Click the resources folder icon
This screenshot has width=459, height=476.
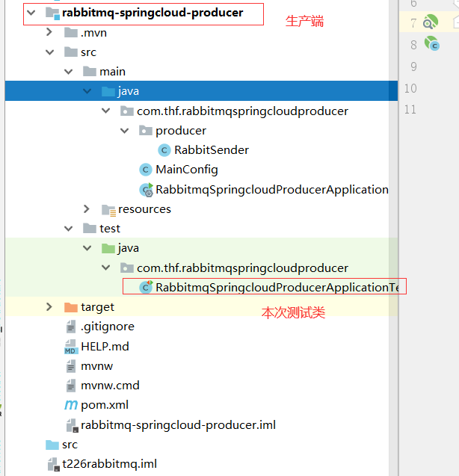coord(108,210)
